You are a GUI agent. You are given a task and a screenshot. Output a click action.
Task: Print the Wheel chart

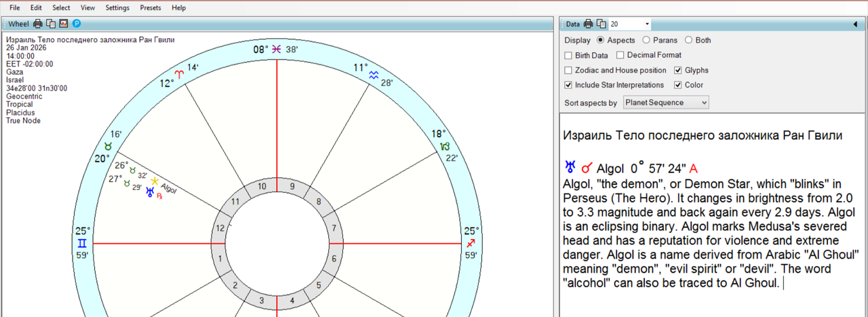38,24
